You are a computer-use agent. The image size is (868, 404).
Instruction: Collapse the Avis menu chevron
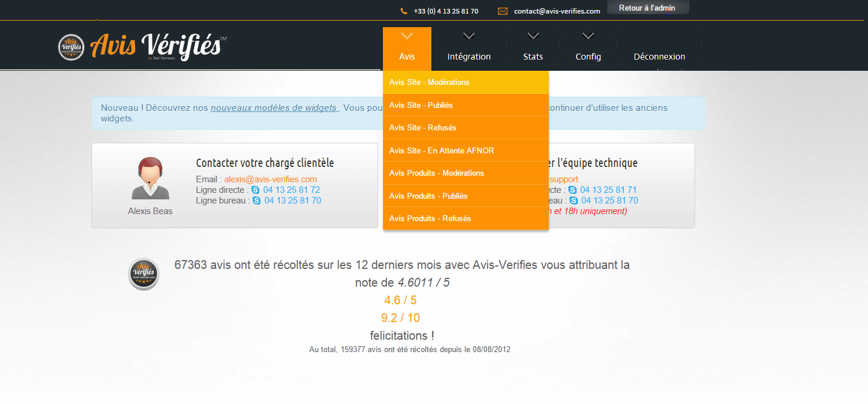coord(407,37)
